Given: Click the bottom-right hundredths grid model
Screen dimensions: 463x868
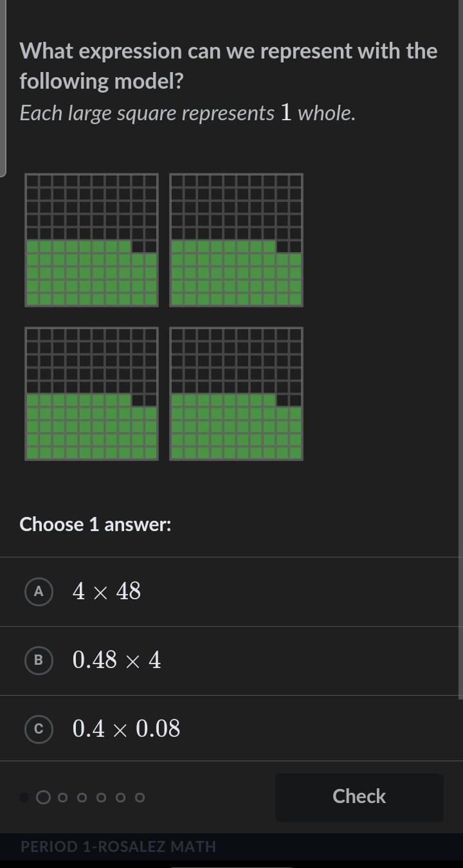Looking at the screenshot, I should [x=236, y=393].
